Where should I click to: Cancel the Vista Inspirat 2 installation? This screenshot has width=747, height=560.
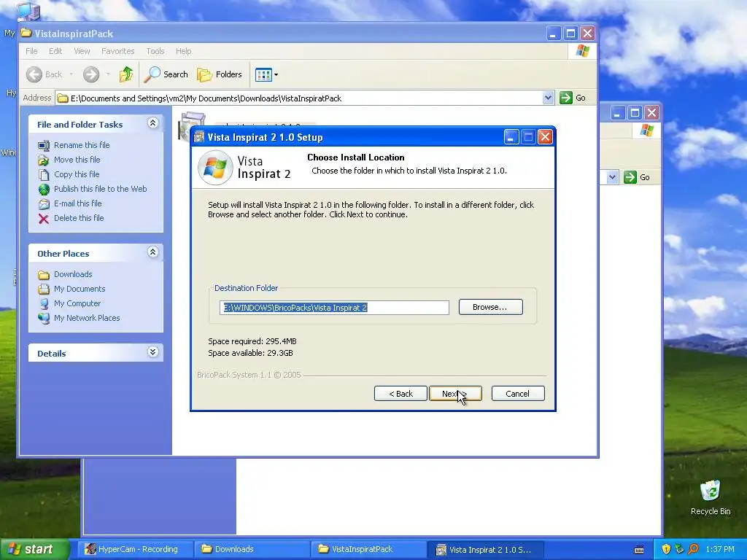click(x=517, y=393)
